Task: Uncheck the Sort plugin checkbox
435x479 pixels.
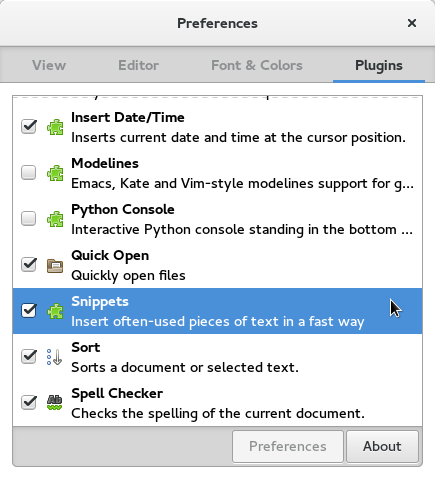Action: (x=29, y=356)
